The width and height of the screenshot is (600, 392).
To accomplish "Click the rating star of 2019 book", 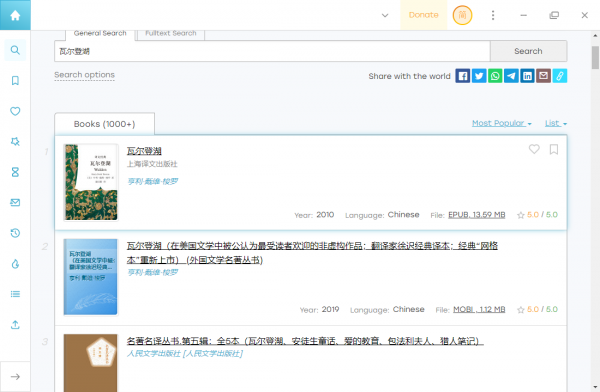I will [x=520, y=310].
